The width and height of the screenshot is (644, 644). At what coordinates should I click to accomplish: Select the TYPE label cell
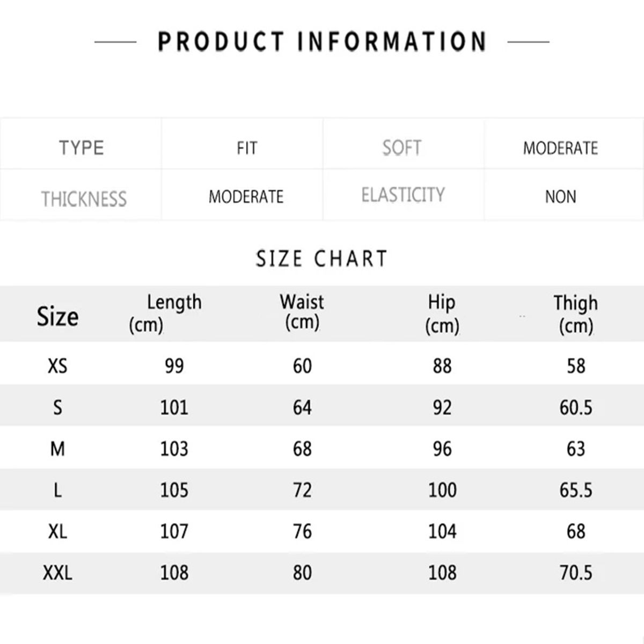click(82, 148)
